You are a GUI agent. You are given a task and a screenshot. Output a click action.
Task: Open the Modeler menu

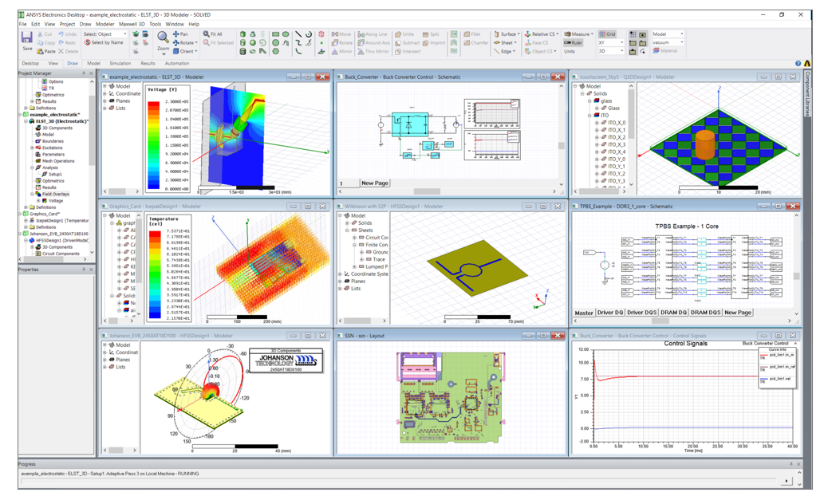tap(104, 24)
